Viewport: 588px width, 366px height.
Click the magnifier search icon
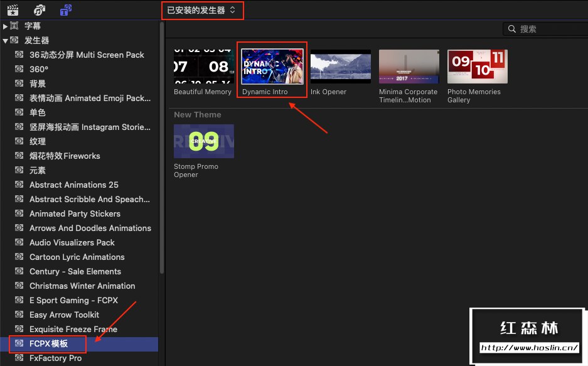512,29
